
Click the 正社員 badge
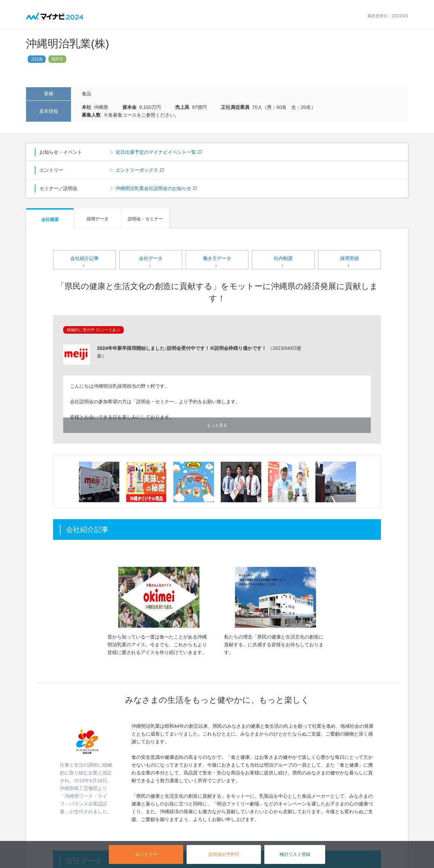tap(37, 59)
